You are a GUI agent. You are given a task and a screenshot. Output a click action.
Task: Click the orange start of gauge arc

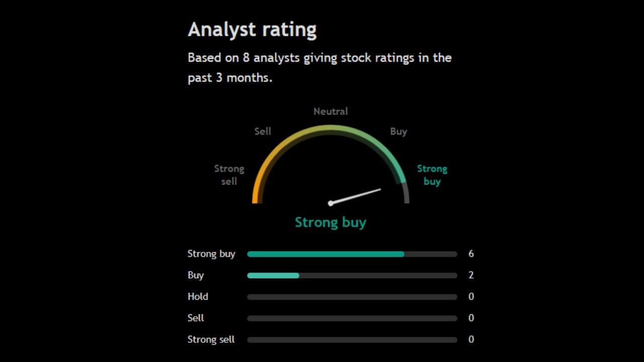click(x=255, y=196)
